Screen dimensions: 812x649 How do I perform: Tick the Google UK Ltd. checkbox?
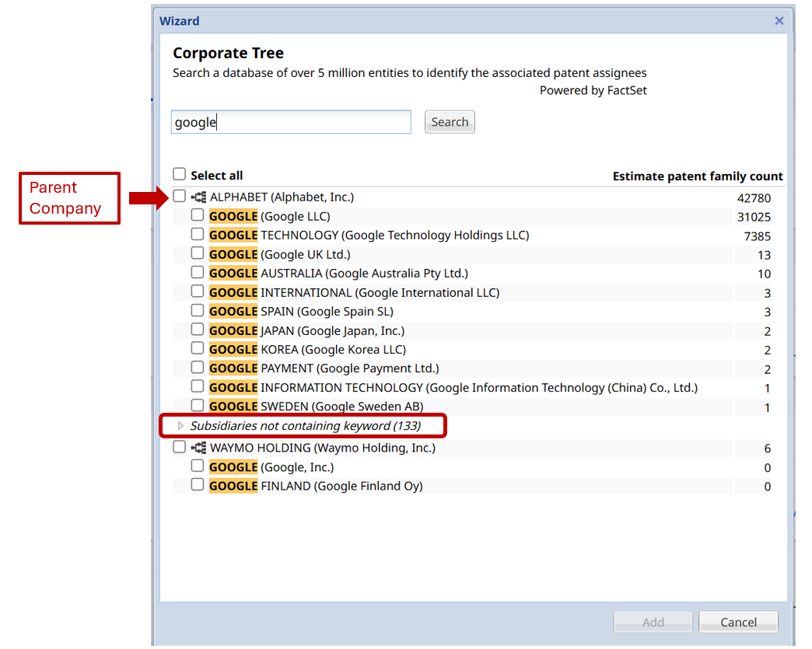pyautogui.click(x=198, y=253)
